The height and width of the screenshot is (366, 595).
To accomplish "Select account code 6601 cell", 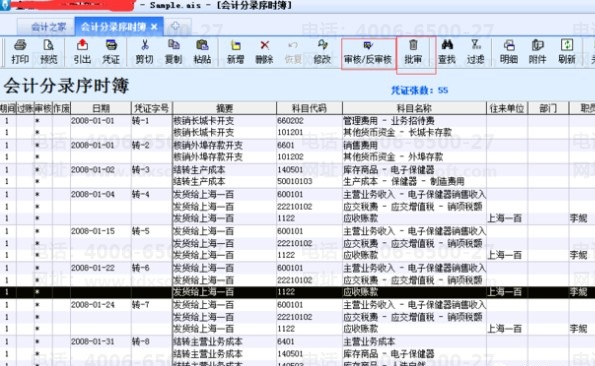I will point(309,145).
